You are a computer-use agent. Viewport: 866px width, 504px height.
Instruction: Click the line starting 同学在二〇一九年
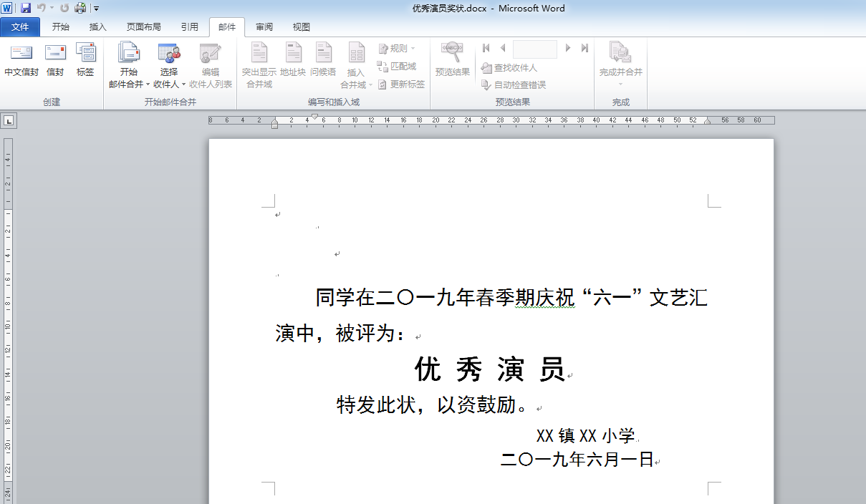coord(511,298)
